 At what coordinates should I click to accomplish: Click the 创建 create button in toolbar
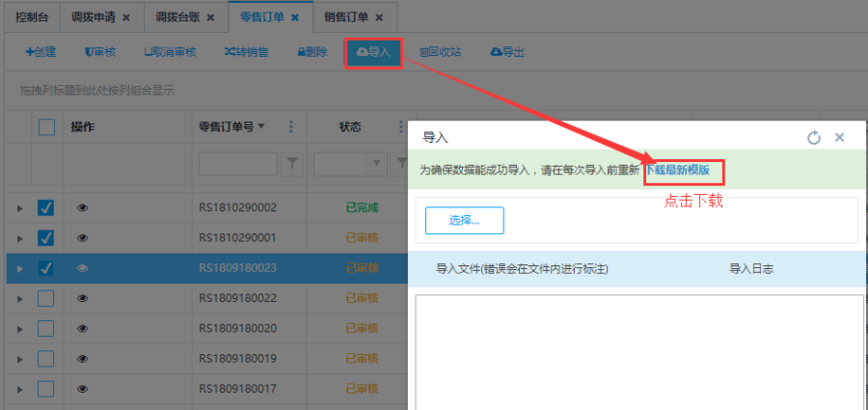tap(41, 52)
